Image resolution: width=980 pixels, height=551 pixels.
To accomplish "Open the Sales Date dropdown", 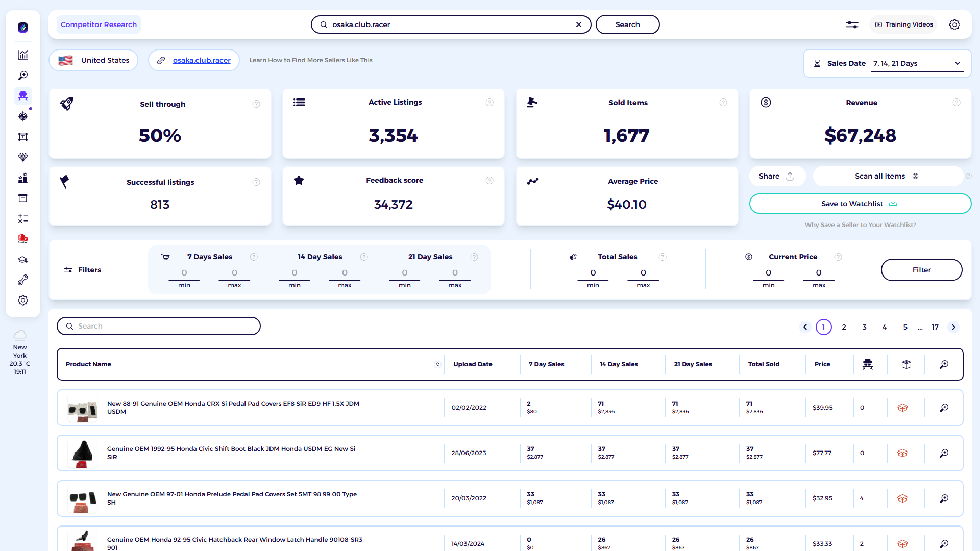I will pos(917,63).
